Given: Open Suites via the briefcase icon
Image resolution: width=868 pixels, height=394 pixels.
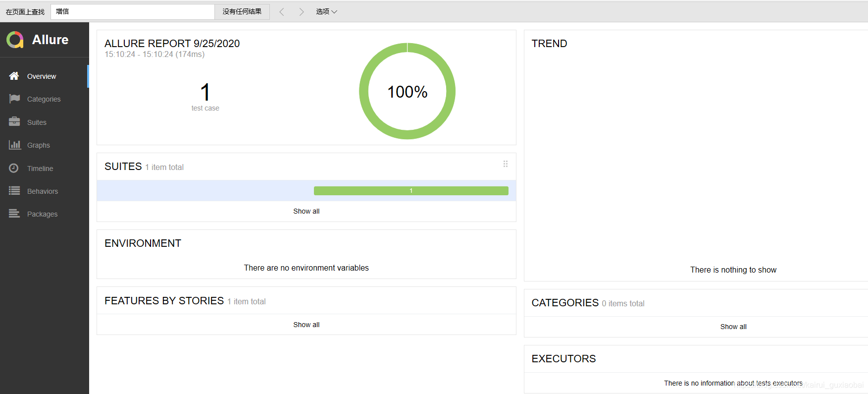Looking at the screenshot, I should click(x=14, y=121).
